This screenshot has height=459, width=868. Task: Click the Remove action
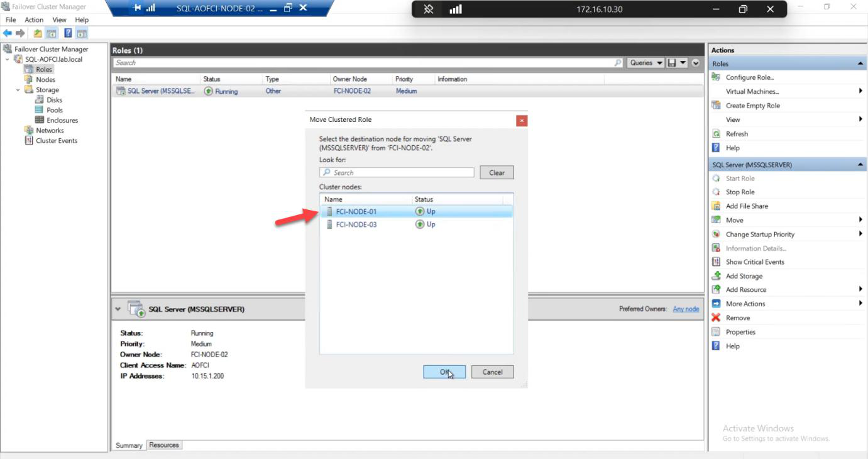click(x=737, y=318)
